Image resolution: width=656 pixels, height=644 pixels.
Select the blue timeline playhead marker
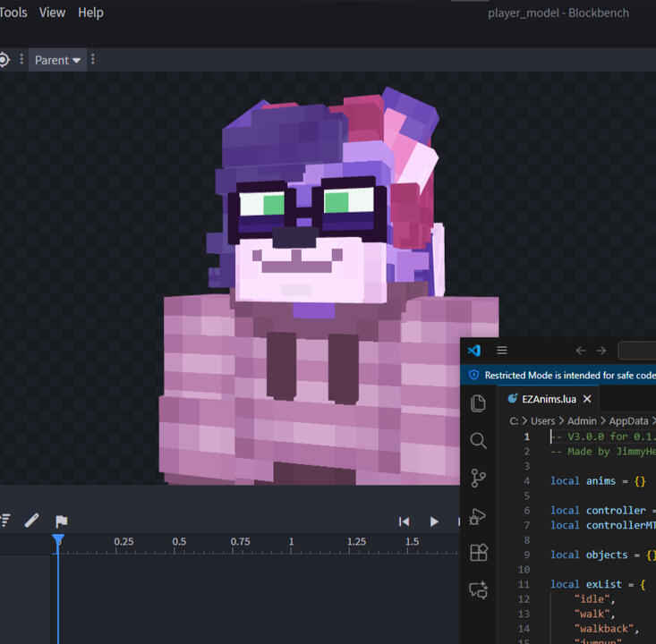58,539
